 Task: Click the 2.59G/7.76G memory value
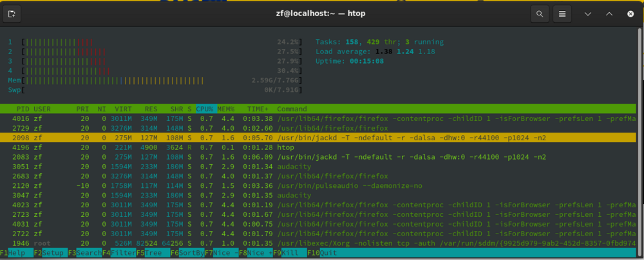276,80
